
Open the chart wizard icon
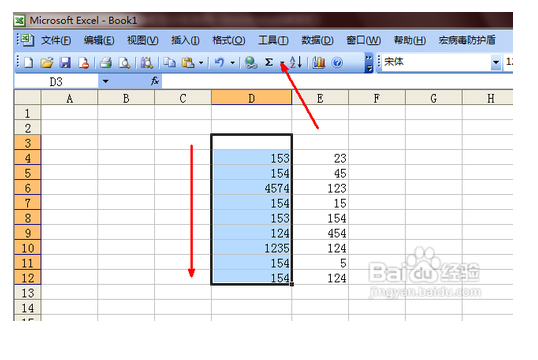[x=319, y=63]
